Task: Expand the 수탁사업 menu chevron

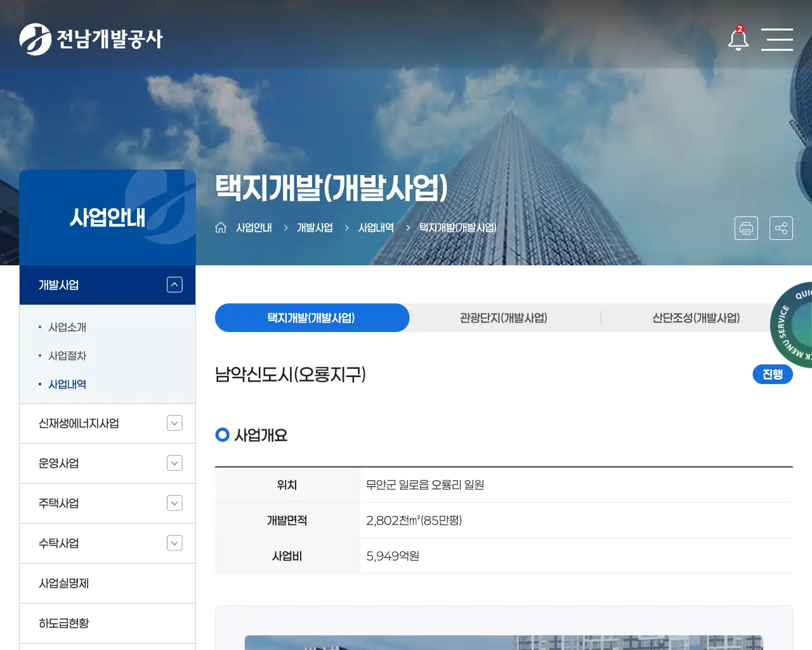Action: (174, 543)
